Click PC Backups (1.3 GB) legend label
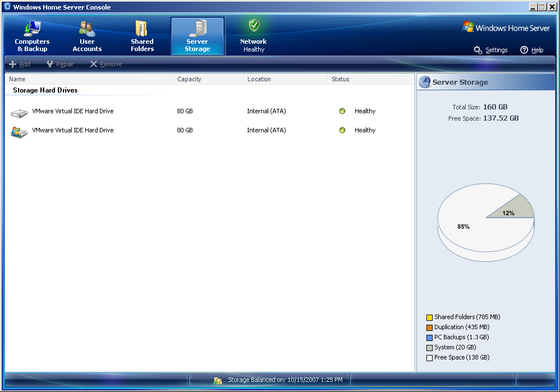This screenshot has width=560, height=392. 461,337
